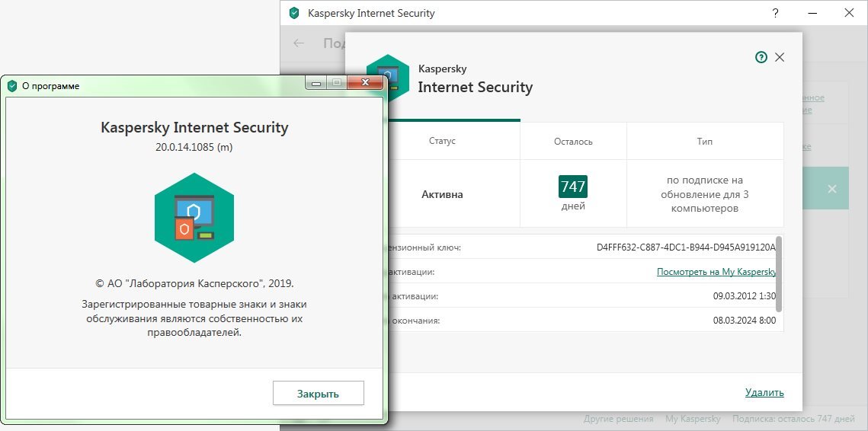The image size is (868, 431).
Task: Click the Kaspersky Internet Security heading in About window
Action: pos(194,127)
